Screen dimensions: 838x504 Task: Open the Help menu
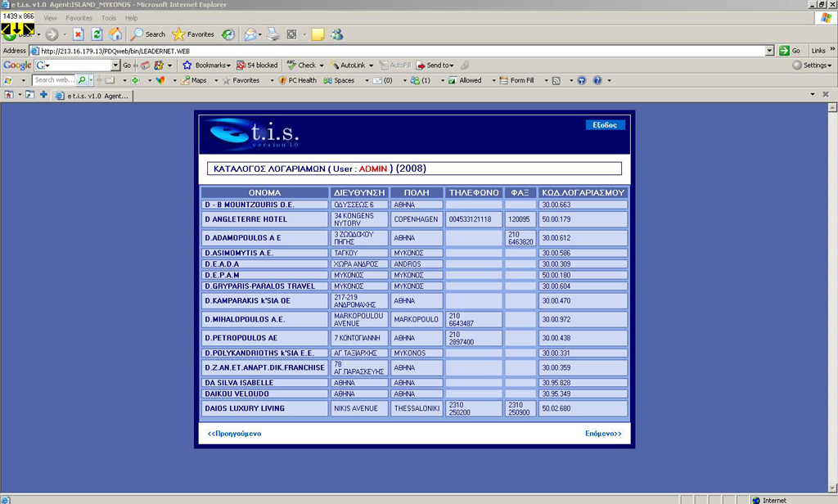point(132,18)
